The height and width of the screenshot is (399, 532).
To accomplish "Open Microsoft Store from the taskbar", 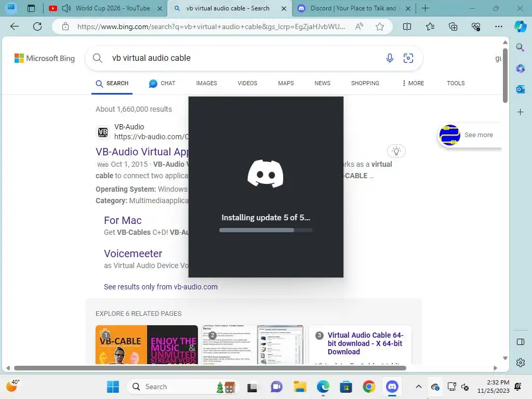I will pos(345,387).
